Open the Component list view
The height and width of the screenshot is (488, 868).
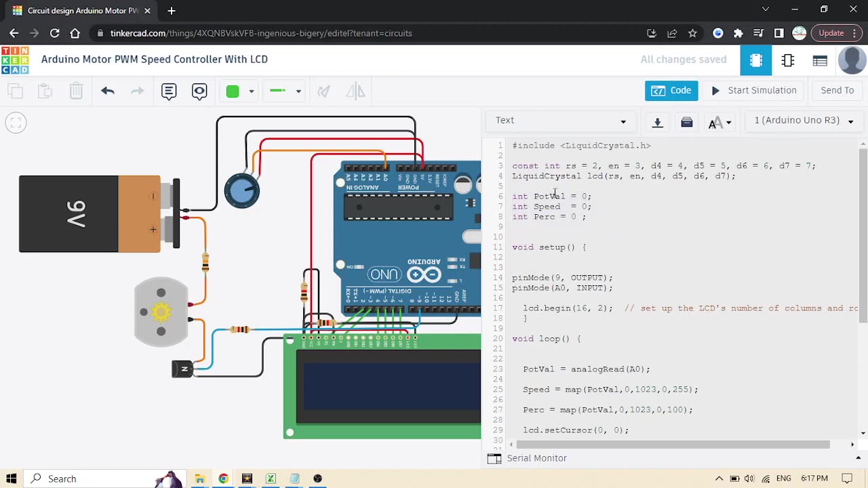(820, 60)
